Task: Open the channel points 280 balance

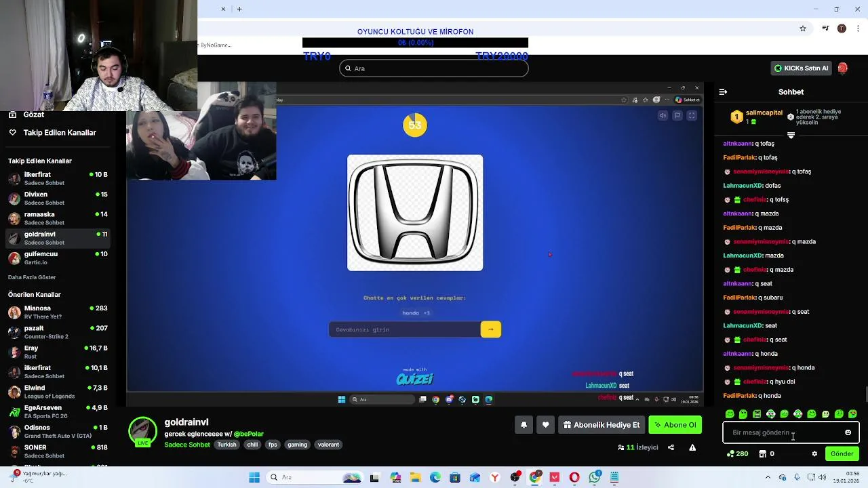Action: 737,454
